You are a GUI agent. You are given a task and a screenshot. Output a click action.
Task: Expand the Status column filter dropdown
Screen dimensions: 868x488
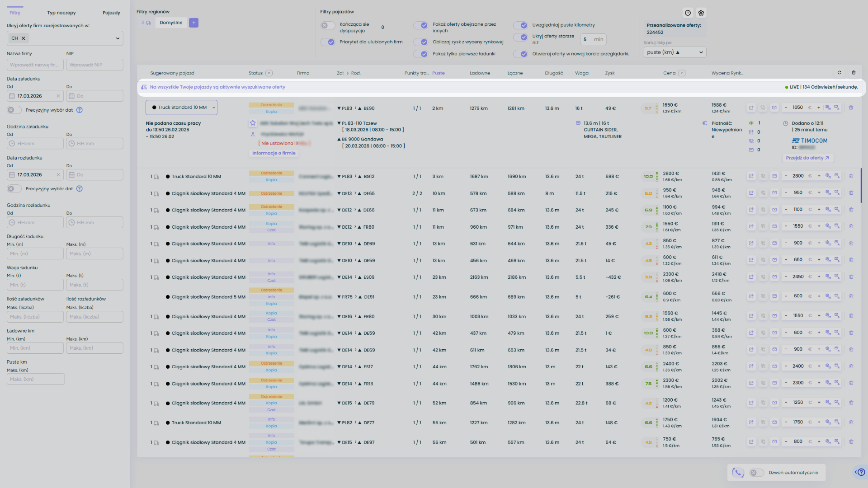(x=269, y=73)
